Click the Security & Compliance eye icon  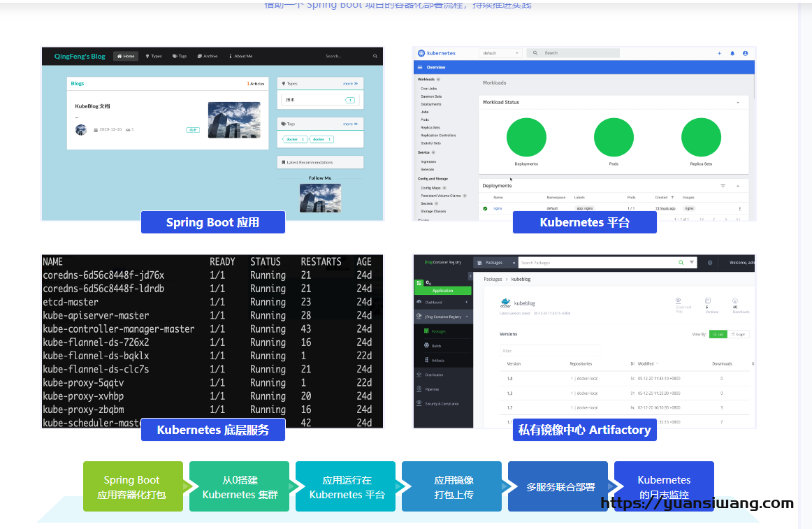coord(419,403)
